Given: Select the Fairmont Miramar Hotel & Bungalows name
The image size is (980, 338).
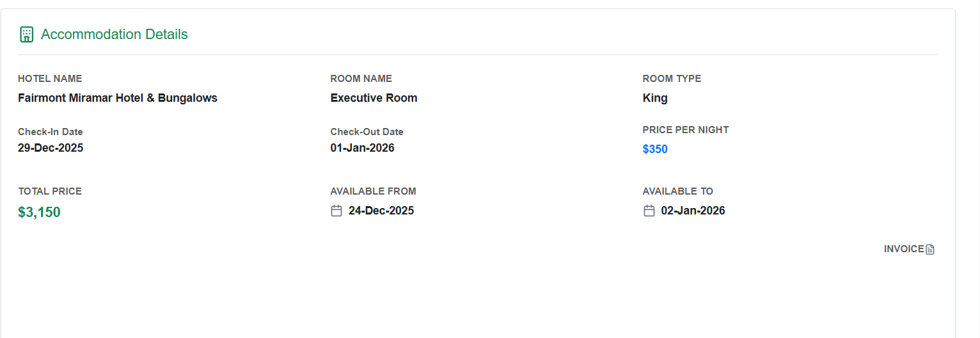Looking at the screenshot, I should (x=118, y=98).
